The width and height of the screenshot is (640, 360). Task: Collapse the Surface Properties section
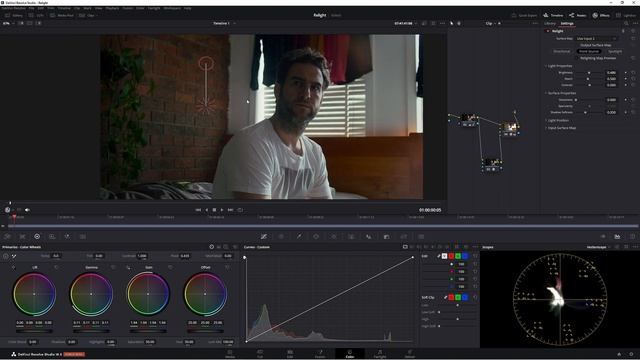point(546,93)
